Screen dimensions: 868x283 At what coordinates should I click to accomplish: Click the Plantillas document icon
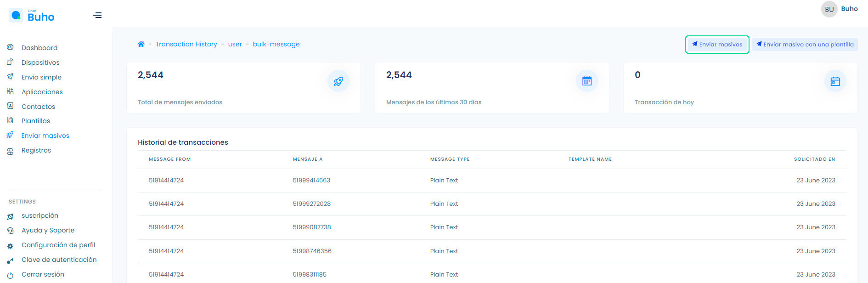click(10, 120)
